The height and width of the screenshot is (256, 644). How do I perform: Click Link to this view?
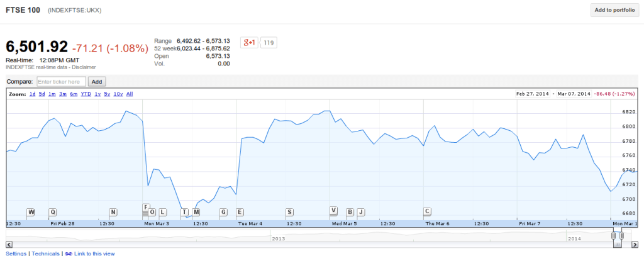coord(94,253)
